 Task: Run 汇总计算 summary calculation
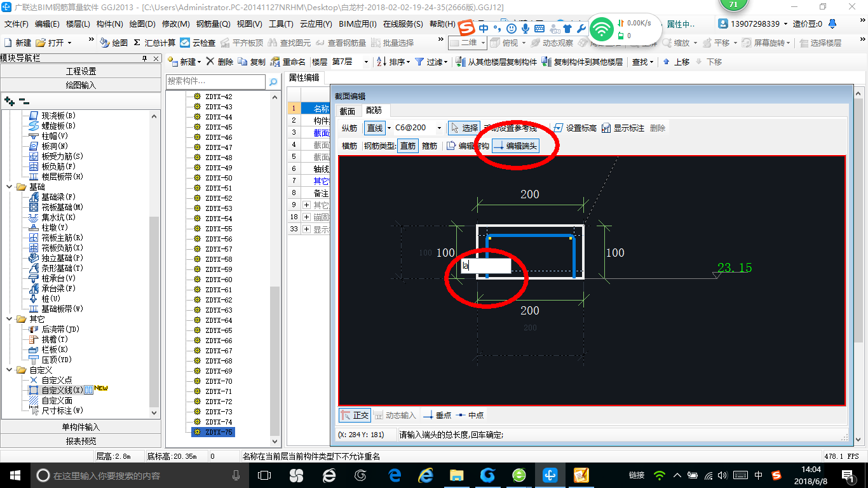(154, 43)
